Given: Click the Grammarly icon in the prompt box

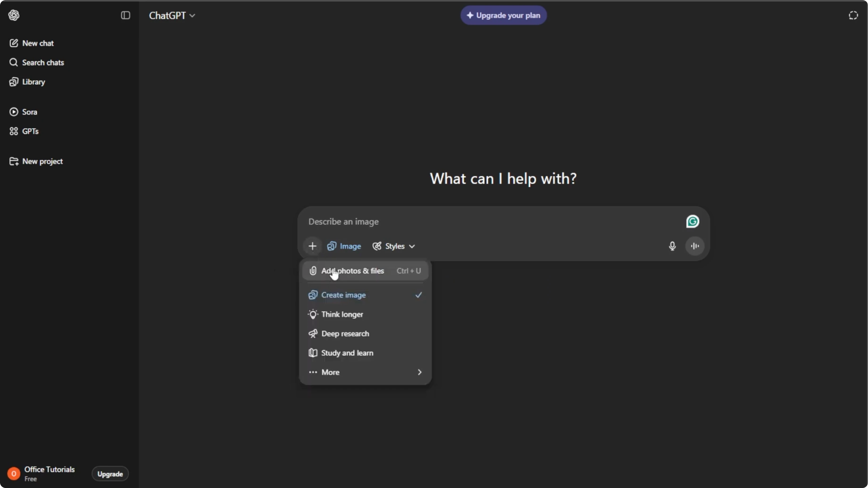Looking at the screenshot, I should [693, 222].
